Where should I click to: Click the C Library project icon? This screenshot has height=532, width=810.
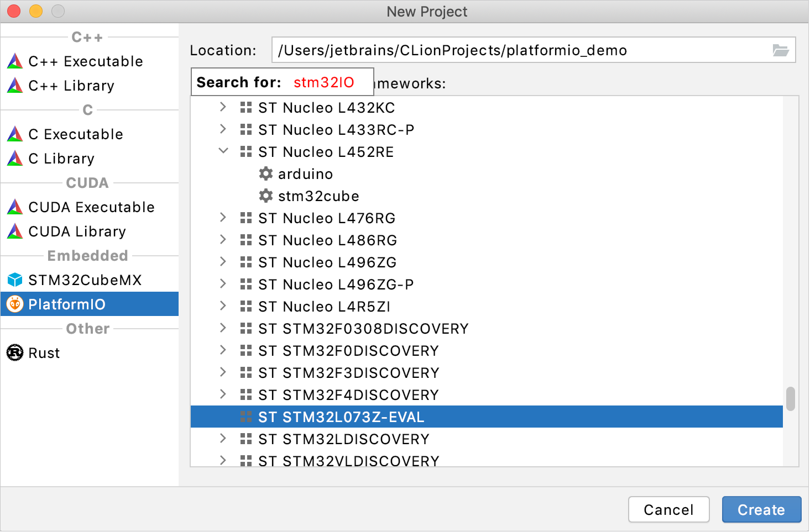(15, 158)
